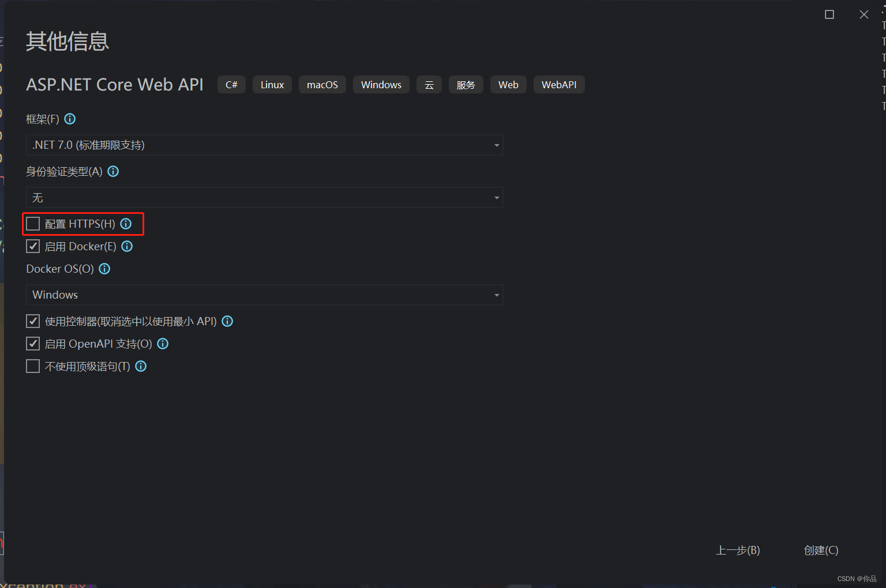The image size is (886, 588).
Task: Click the info icon next to 配置 HTTPS(H)
Action: tap(126, 224)
